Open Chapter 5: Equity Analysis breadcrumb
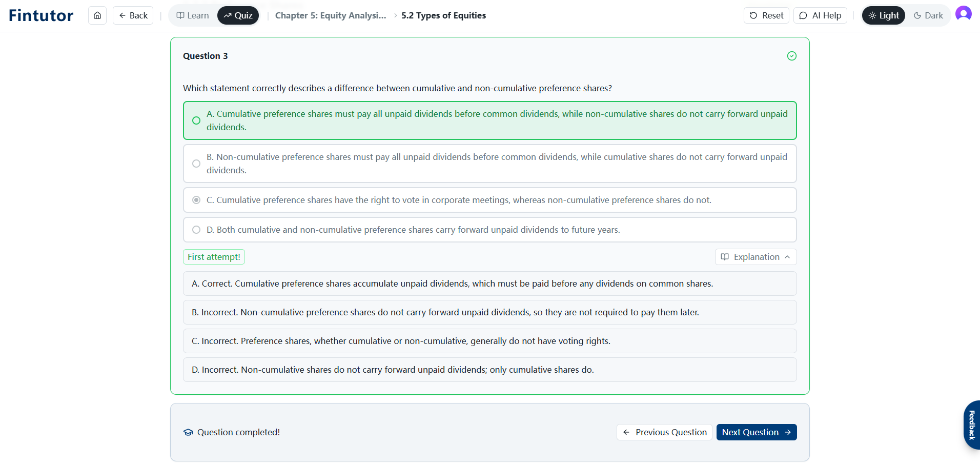Screen dimensions: 980x465 click(331, 15)
